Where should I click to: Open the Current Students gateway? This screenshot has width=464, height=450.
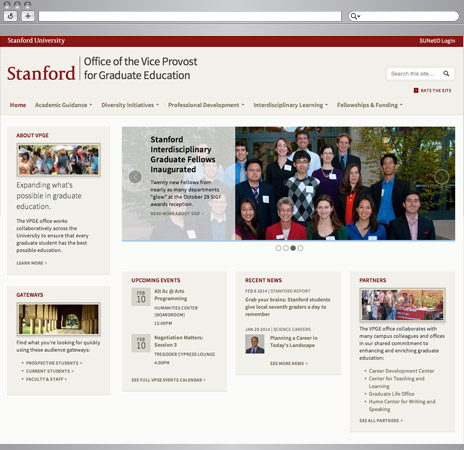pyautogui.click(x=50, y=371)
